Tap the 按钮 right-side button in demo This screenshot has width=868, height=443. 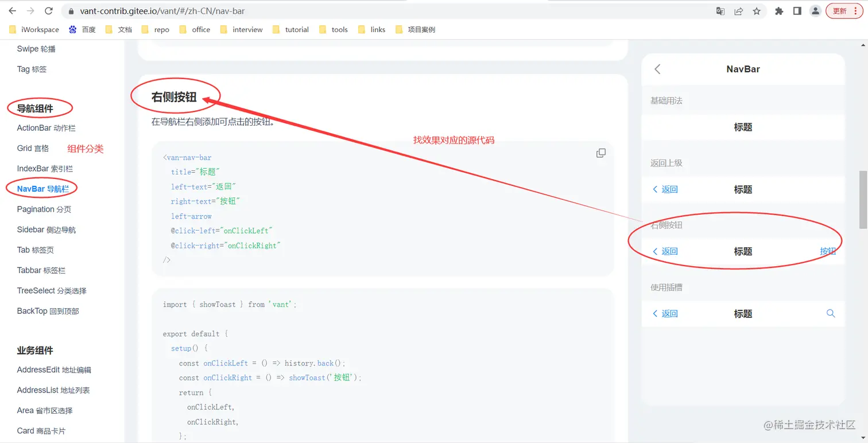pyautogui.click(x=828, y=251)
